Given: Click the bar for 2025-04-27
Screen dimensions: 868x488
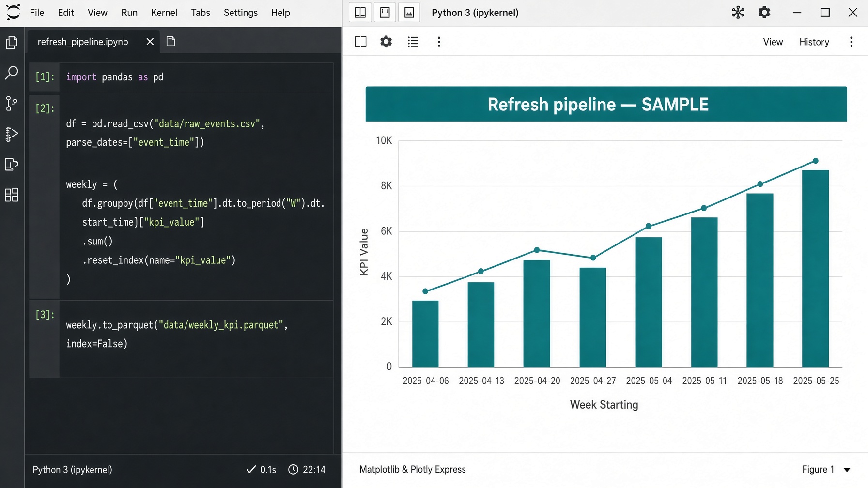Looking at the screenshot, I should 593,318.
